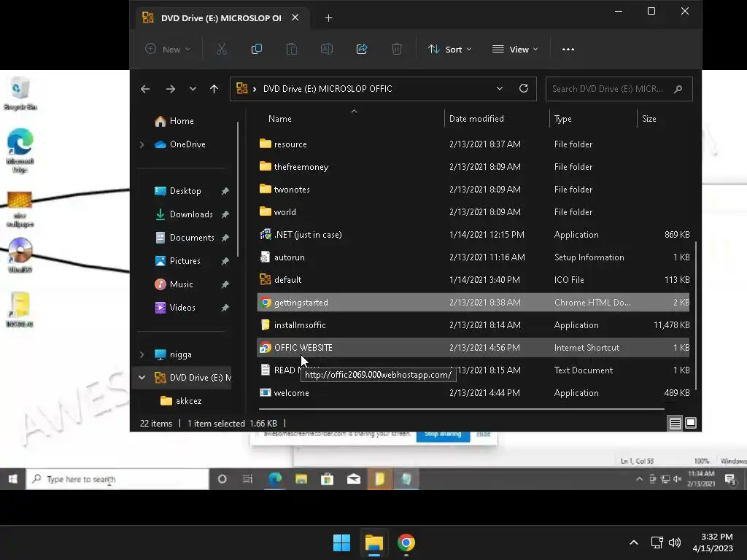Image resolution: width=747 pixels, height=560 pixels.
Task: Select the DVD Drive (E:) window tab
Action: [x=220, y=18]
